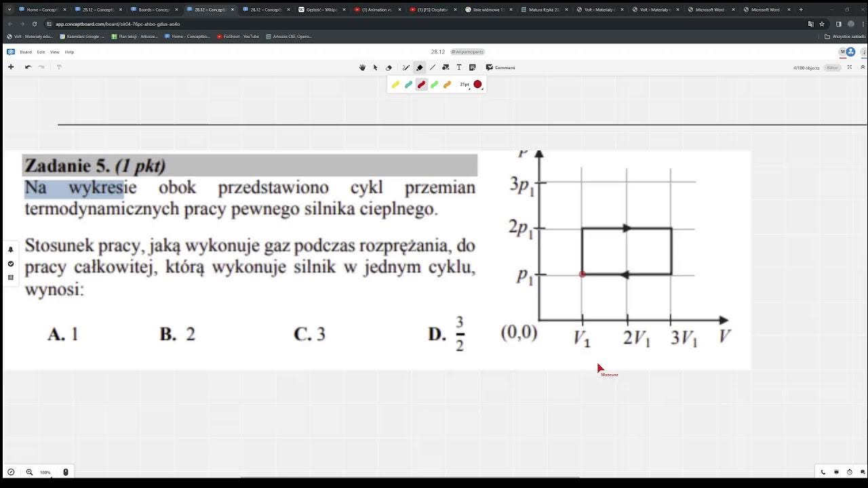Open the navigation compass icon
This screenshot has height=488, width=868.
click(11, 472)
